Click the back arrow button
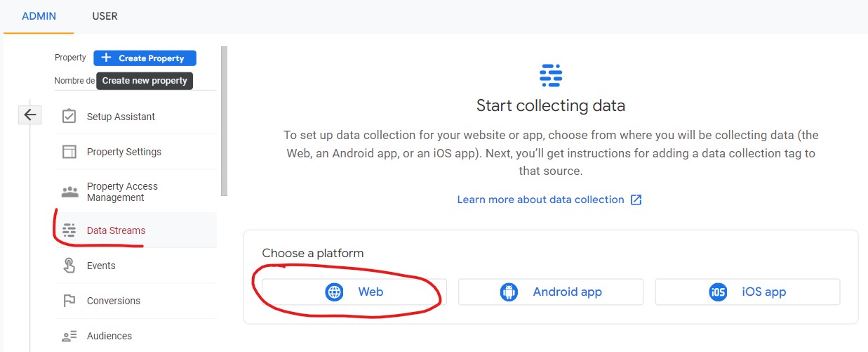The image size is (868, 352). click(x=29, y=115)
